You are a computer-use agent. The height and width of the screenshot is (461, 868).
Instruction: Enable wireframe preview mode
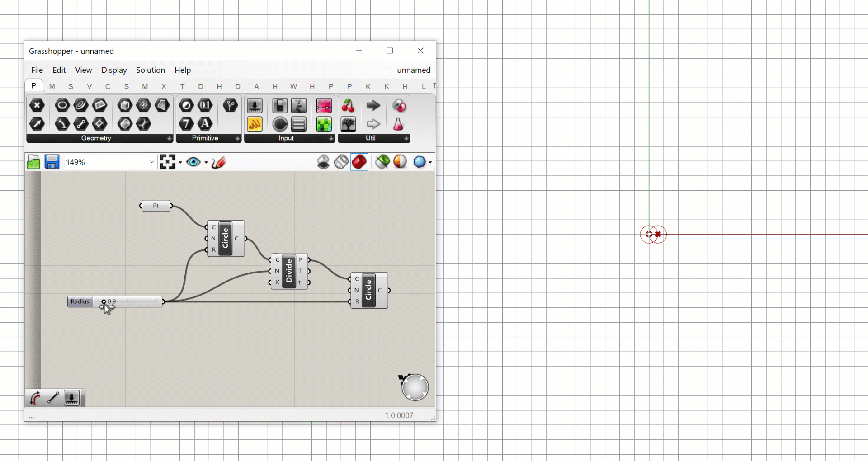coord(341,162)
